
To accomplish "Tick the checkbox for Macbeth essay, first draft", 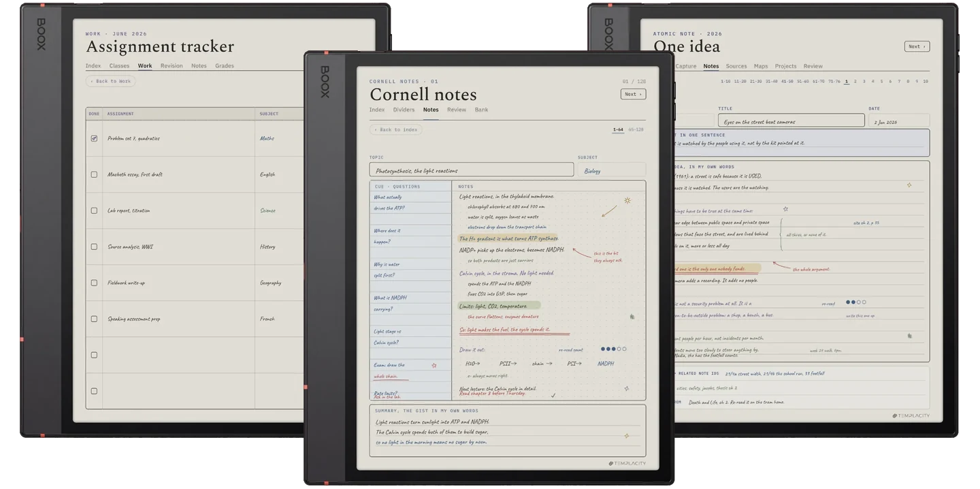I will [94, 174].
